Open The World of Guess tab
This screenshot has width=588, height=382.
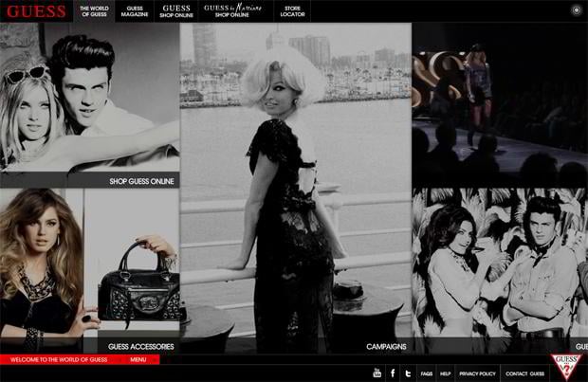(x=95, y=11)
